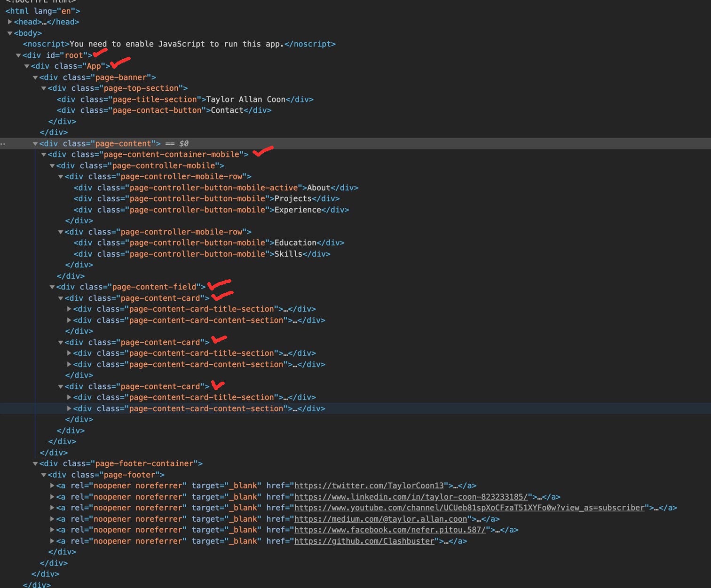711x588 pixels.
Task: Collapse the body element
Action: click(x=10, y=33)
